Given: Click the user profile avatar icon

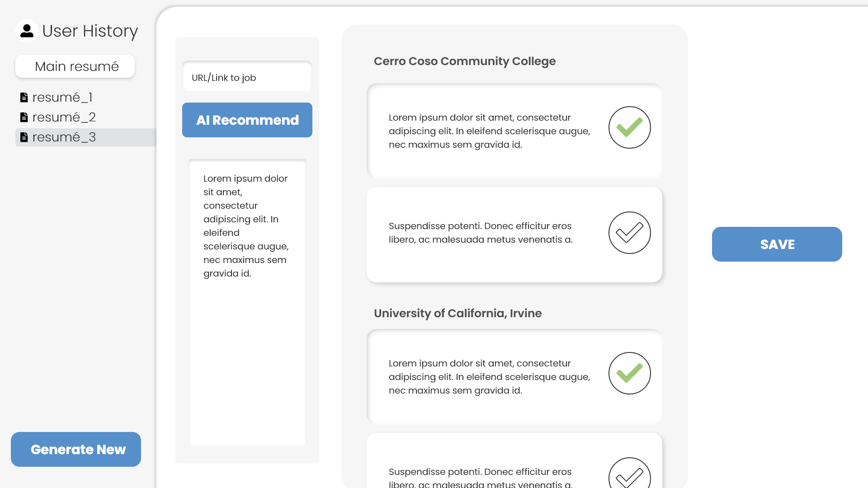Looking at the screenshot, I should (27, 31).
